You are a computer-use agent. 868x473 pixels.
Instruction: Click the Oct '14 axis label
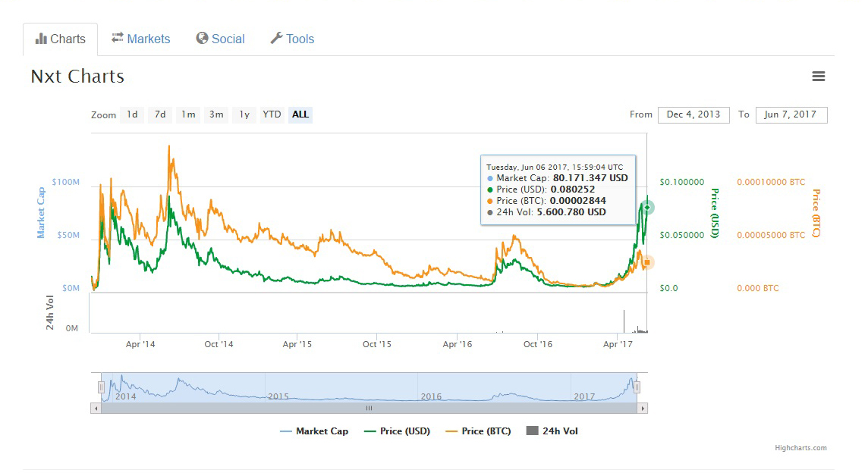point(219,344)
